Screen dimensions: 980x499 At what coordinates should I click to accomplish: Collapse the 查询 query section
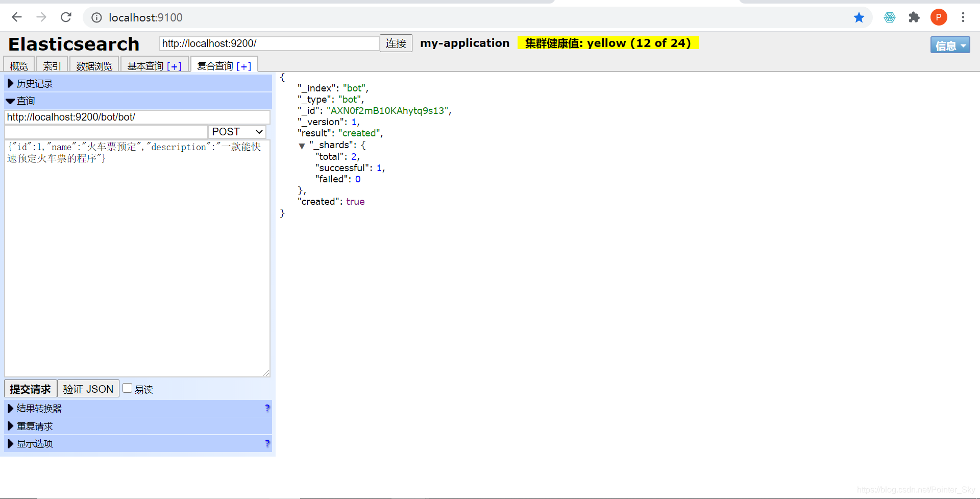[138, 101]
